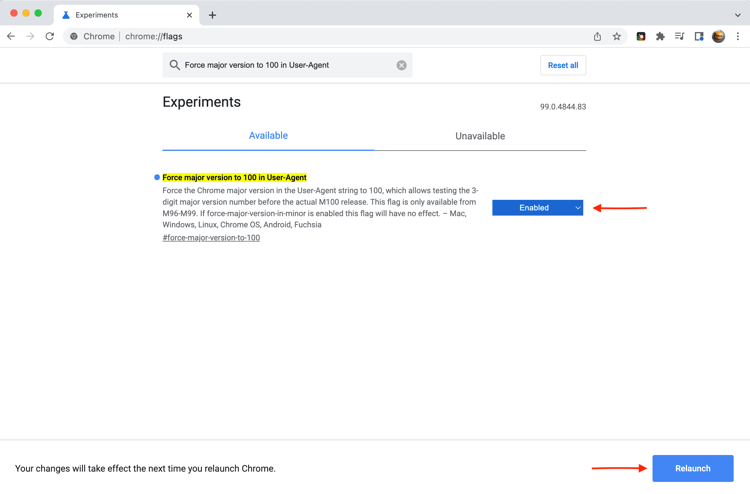Open the #force-major-version-to-100 link
Image resolution: width=750 pixels, height=494 pixels.
[x=211, y=238]
